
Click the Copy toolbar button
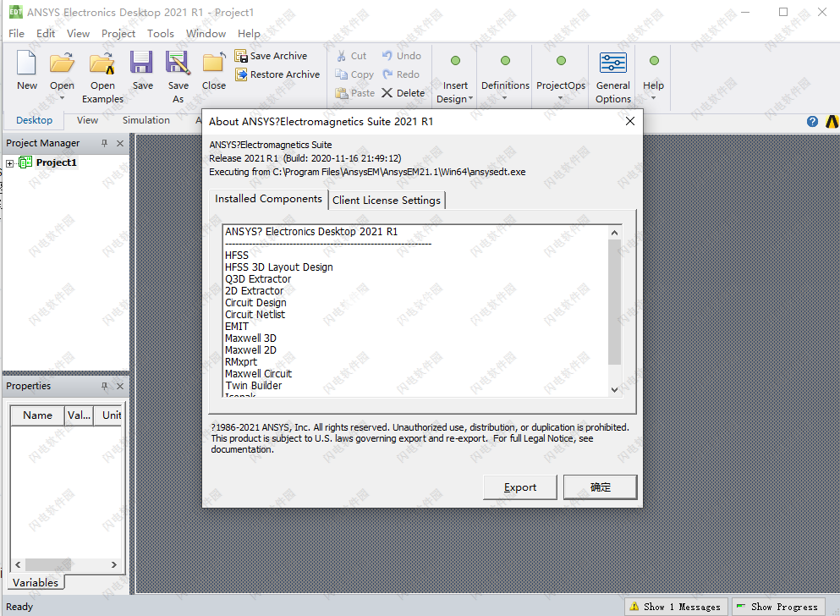(354, 74)
